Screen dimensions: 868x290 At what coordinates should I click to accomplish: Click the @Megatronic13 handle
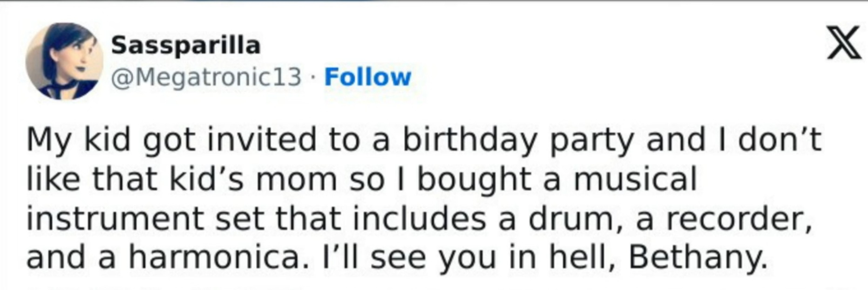tap(206, 77)
